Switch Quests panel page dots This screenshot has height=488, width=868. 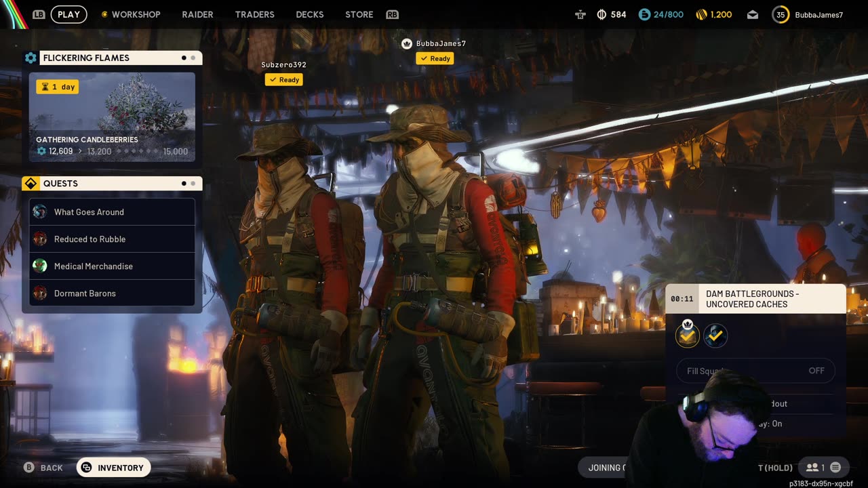(188, 184)
